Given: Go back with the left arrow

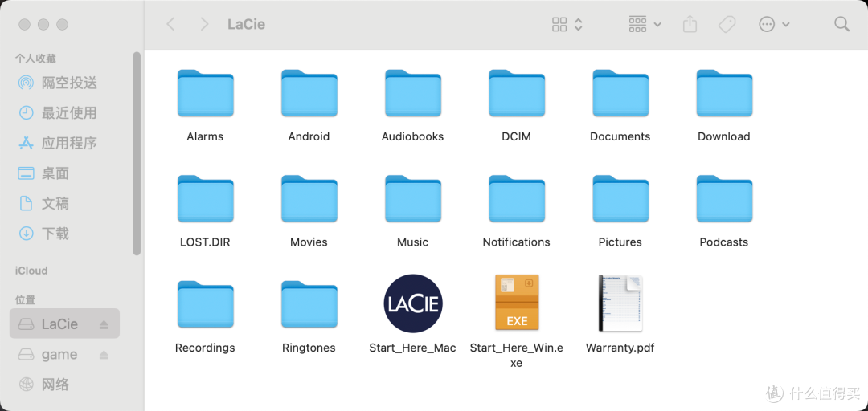Looking at the screenshot, I should point(171,24).
